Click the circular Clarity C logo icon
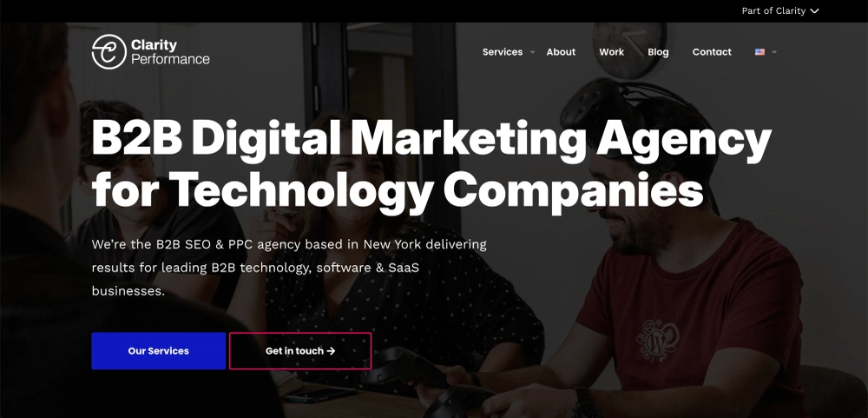The height and width of the screenshot is (418, 868). click(109, 52)
